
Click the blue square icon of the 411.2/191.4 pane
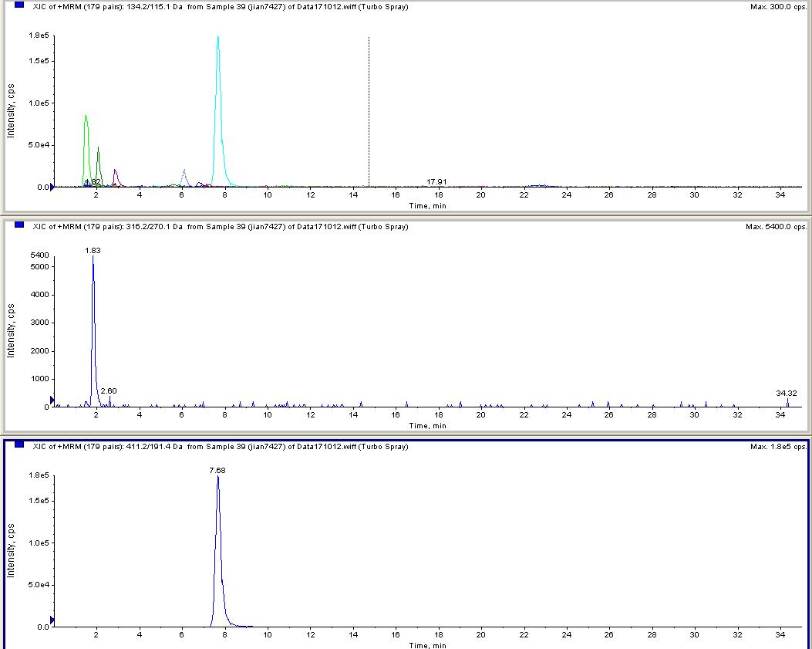click(x=19, y=445)
